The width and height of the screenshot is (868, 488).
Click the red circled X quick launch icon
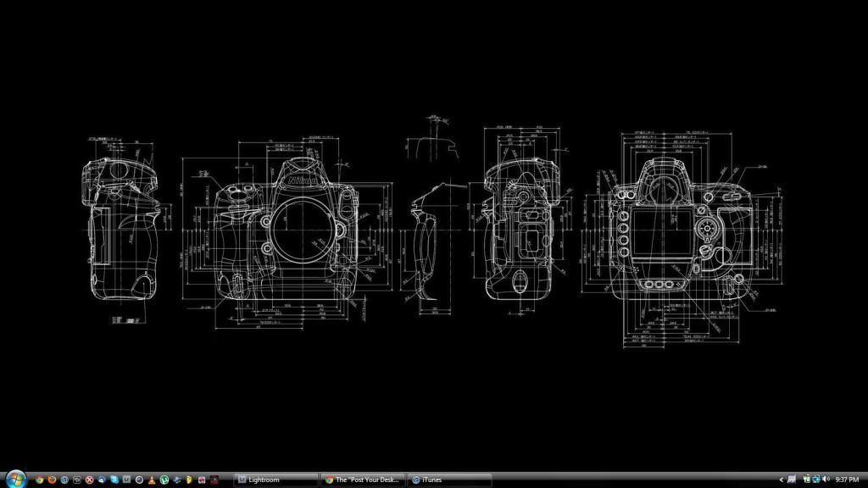pos(89,480)
